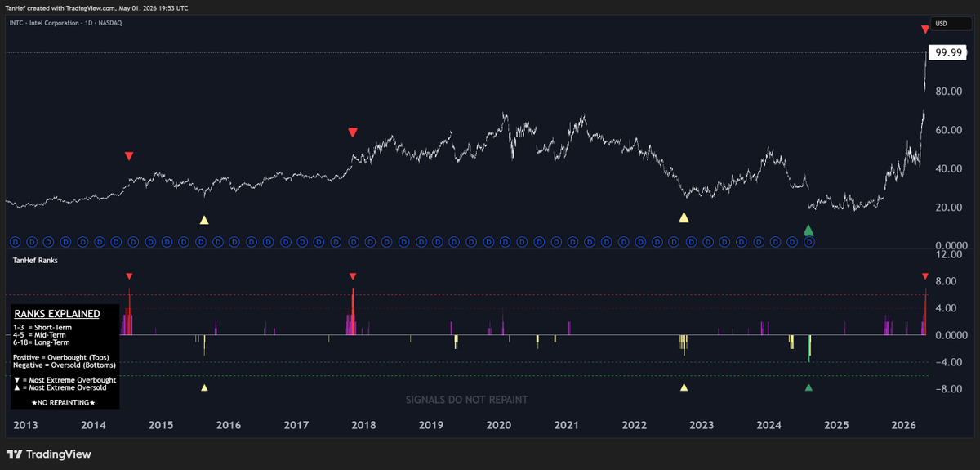Select the yellow up-triangle below 2022 price
Image resolution: width=980 pixels, height=470 pixels.
(x=684, y=217)
